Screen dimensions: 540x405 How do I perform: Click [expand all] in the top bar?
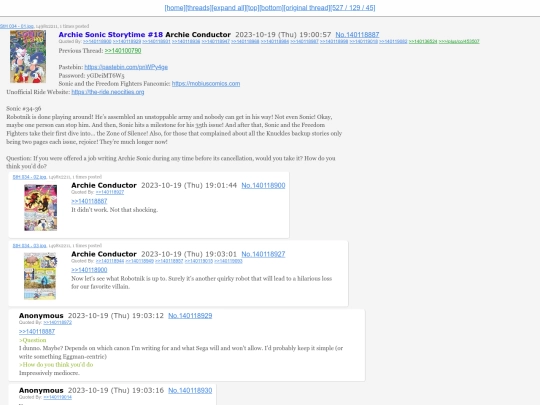(228, 8)
